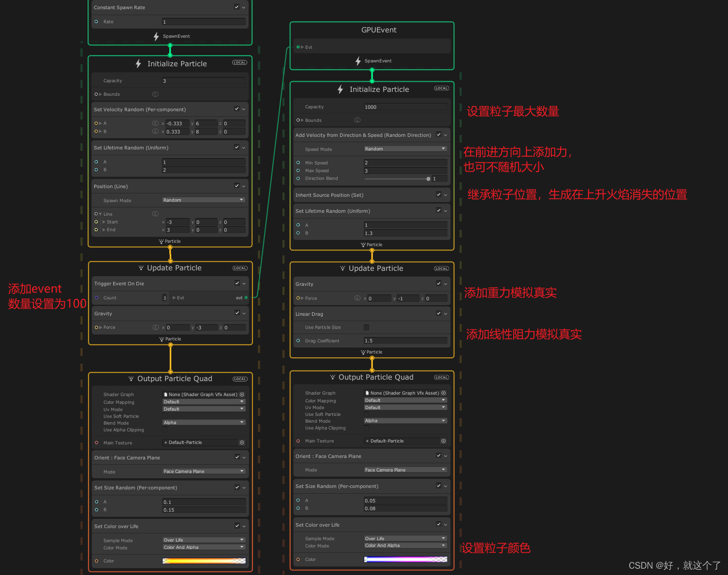This screenshot has width=728, height=575.
Task: Click LOCAL badge on left Output Particle Quad
Action: [x=240, y=379]
